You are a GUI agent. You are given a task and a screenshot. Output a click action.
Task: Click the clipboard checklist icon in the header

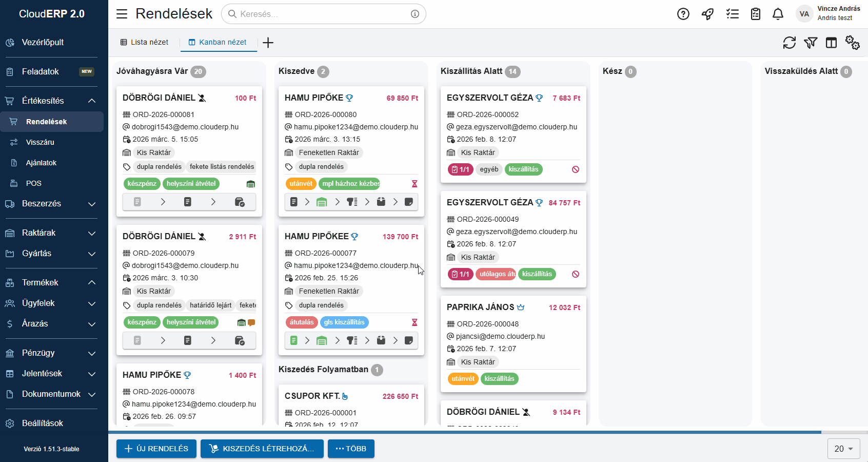755,14
